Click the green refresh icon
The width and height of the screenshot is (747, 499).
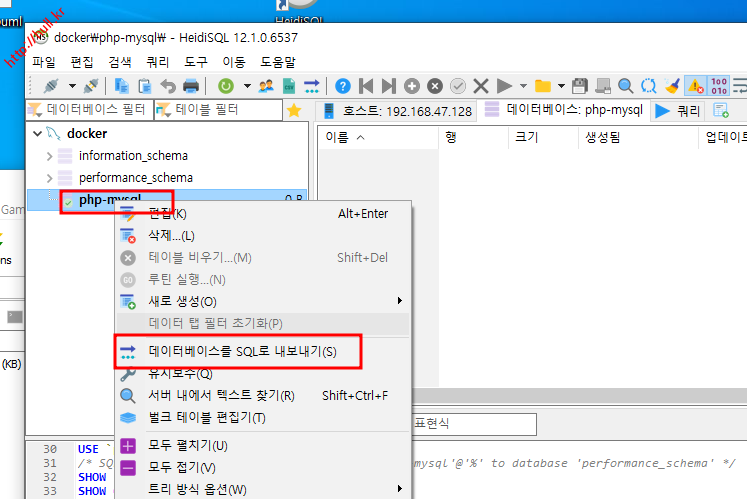pyautogui.click(x=226, y=86)
